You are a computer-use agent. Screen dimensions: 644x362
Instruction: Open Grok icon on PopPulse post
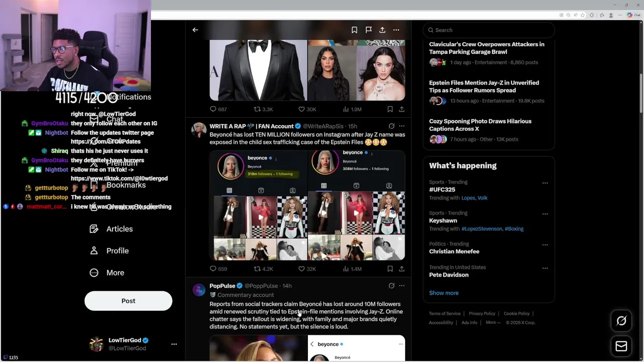[391, 286]
